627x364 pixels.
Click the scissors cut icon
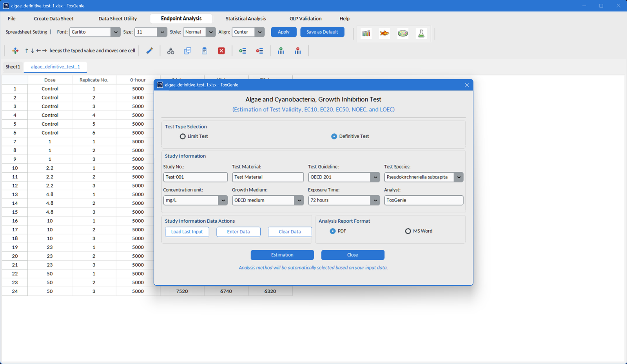tap(170, 51)
